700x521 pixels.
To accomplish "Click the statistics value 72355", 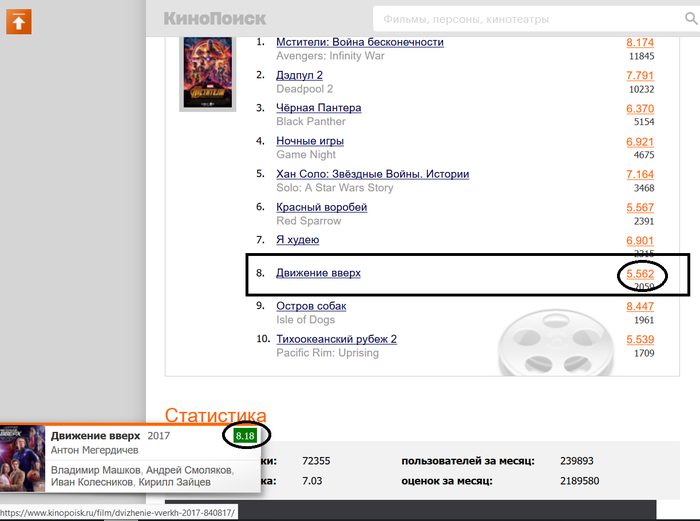I will pos(316,461).
